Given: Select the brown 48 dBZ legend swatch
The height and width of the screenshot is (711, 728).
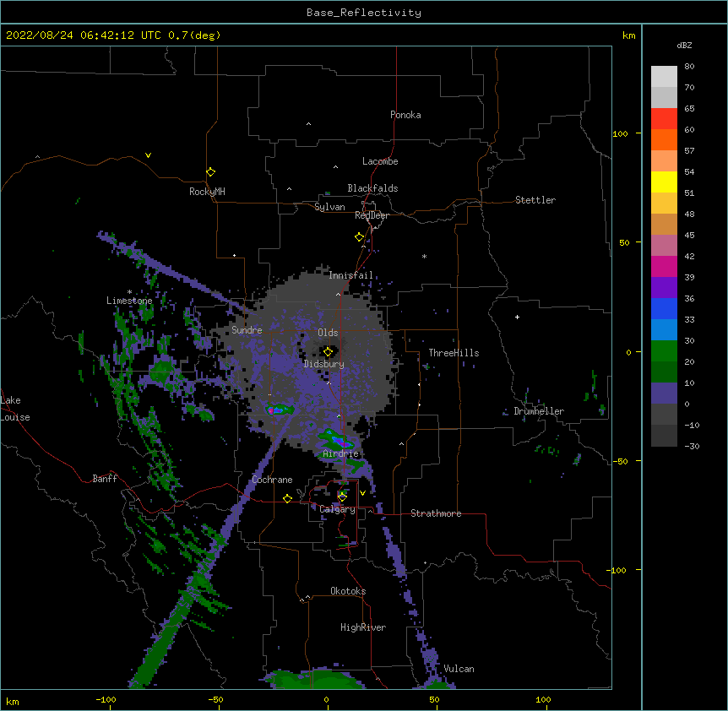Looking at the screenshot, I should pos(664,224).
